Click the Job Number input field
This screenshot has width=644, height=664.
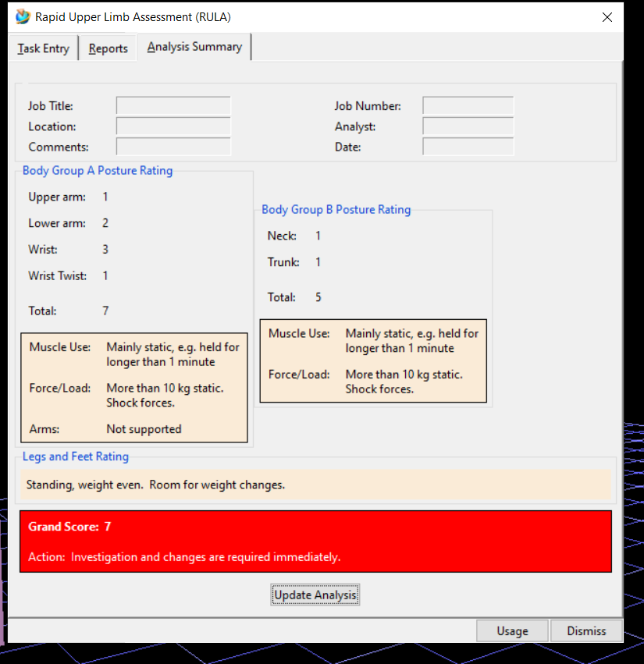pos(468,105)
